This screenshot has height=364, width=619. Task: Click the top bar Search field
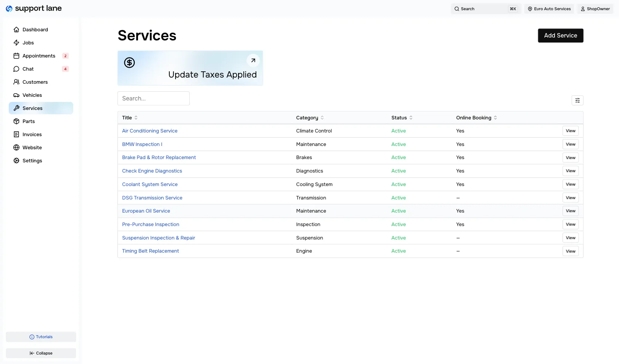pos(486,9)
